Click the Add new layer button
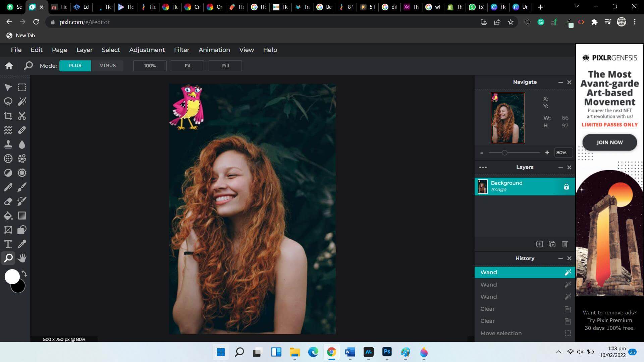The image size is (644, 362). pos(540,244)
